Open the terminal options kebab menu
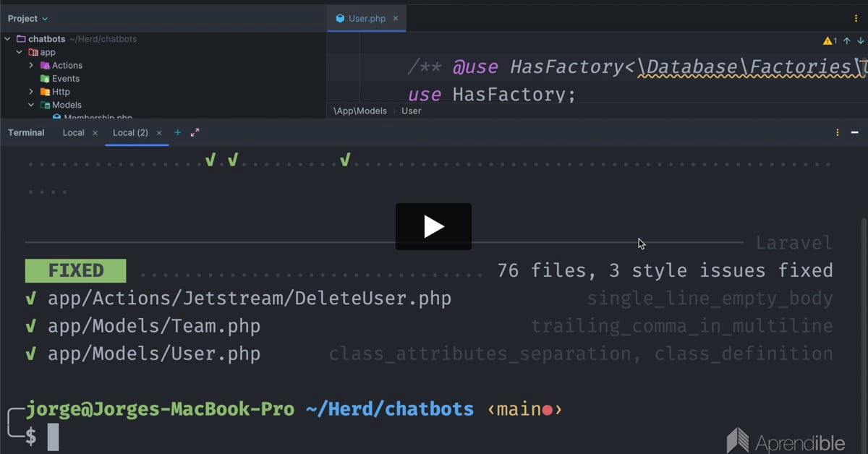868x454 pixels. pos(838,133)
